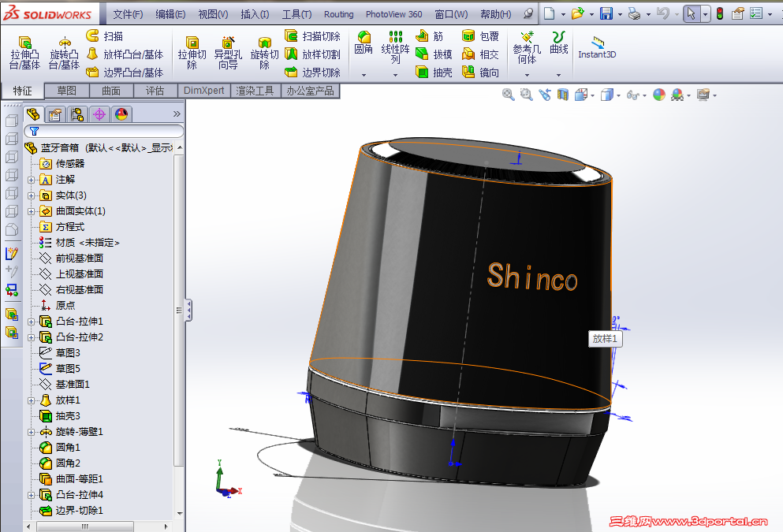Click the 扫描 sweep boss tool

pyautogui.click(x=104, y=36)
